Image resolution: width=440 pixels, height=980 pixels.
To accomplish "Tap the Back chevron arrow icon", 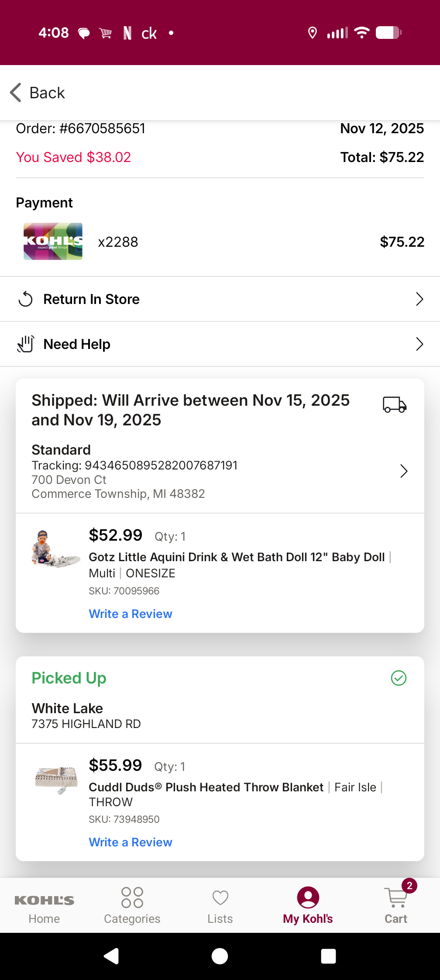I will (x=16, y=93).
